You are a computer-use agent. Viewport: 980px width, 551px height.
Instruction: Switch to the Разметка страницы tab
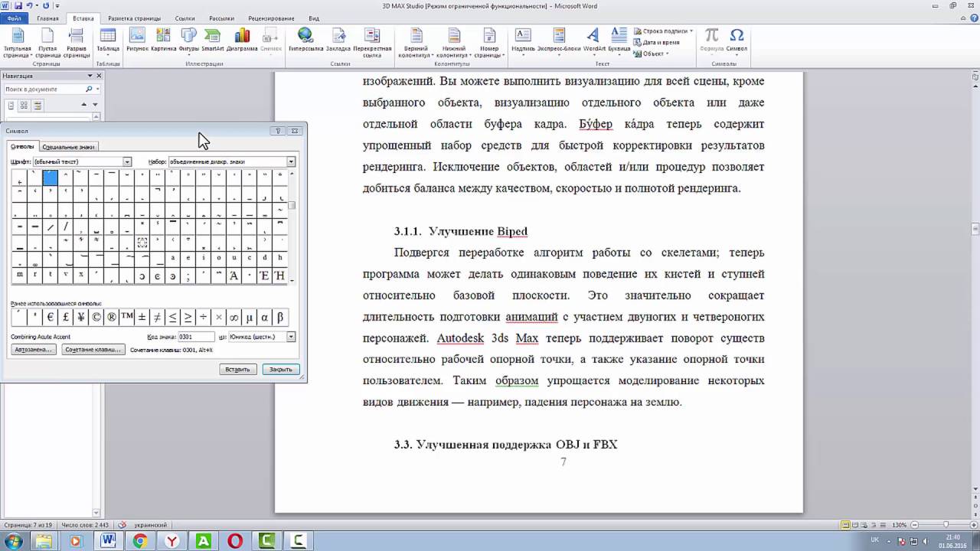tap(134, 18)
